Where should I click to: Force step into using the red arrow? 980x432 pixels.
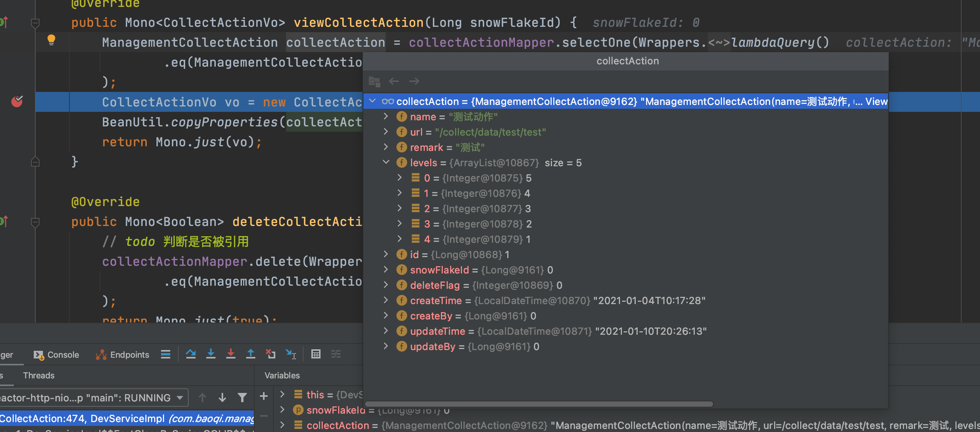[231, 354]
